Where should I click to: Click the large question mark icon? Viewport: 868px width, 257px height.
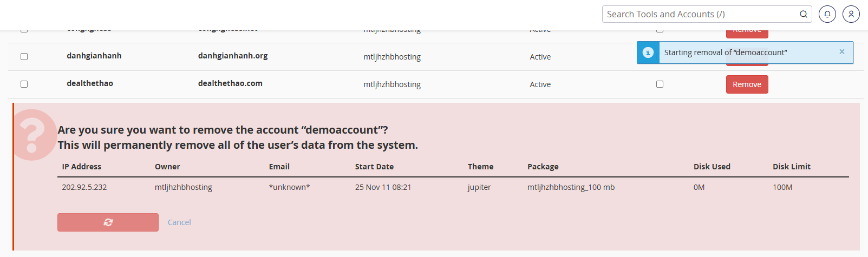32,135
